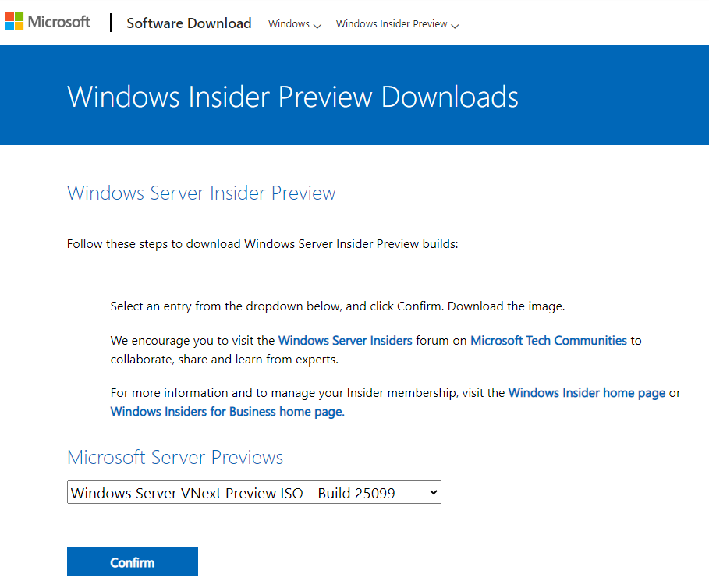Open Windows Insiders for Business home page
This screenshot has height=588, width=709.
[228, 412]
